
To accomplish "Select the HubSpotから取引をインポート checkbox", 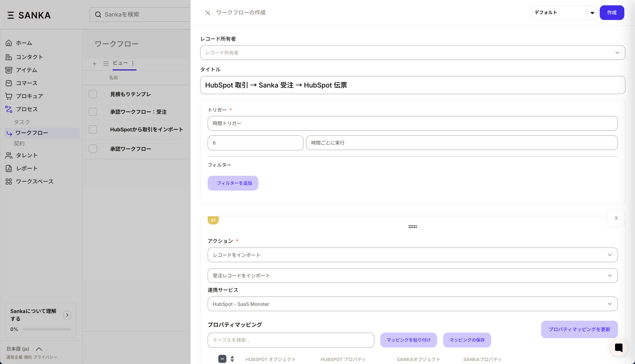I will (x=93, y=129).
